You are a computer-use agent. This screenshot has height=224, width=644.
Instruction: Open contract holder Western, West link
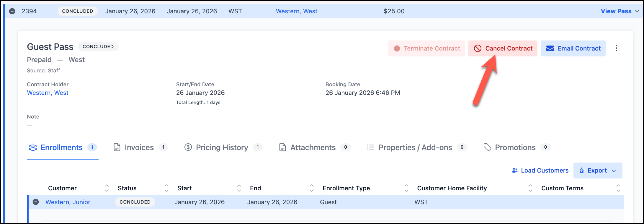pos(48,93)
